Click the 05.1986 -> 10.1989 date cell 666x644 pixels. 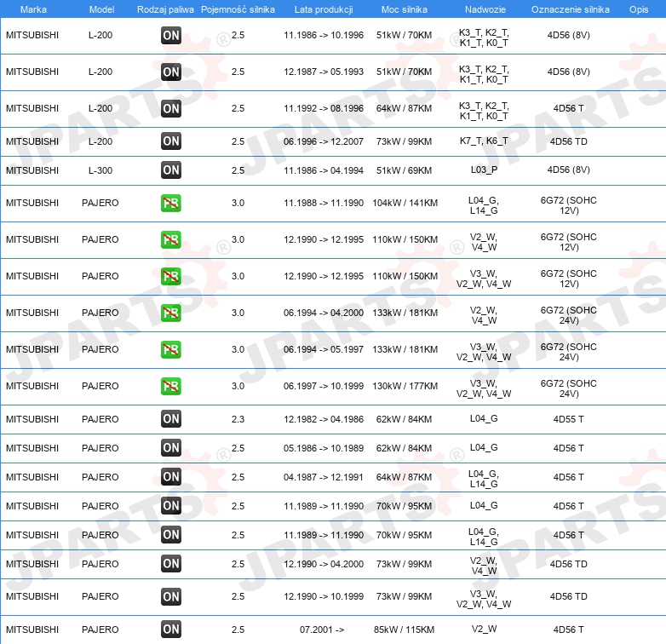(324, 448)
